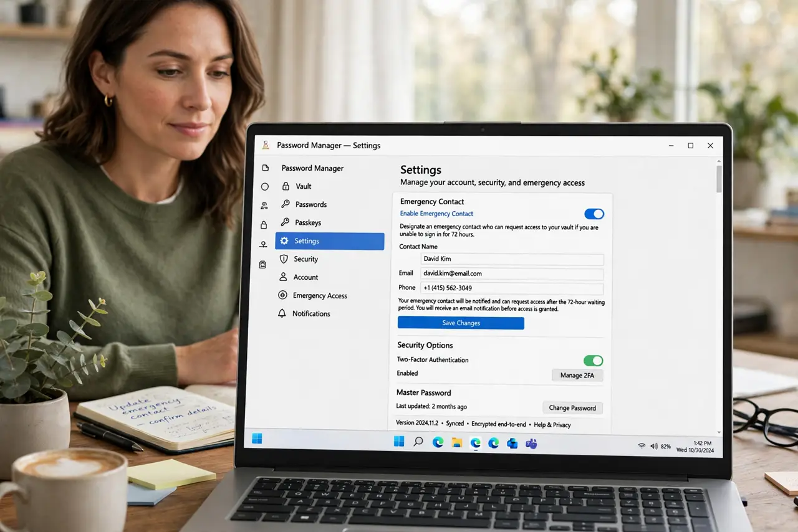Screen dimensions: 798x532
Task: Click the Contact Name field containing David Kim
Action: coord(512,259)
